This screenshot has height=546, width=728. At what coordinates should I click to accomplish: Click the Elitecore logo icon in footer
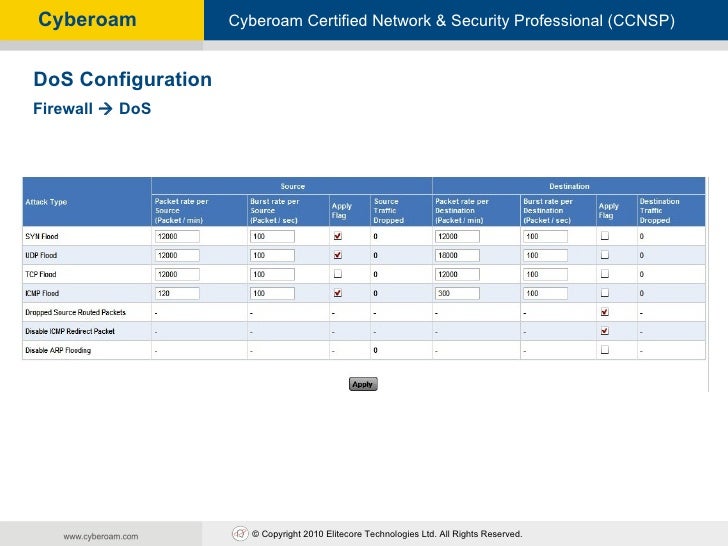(240, 533)
